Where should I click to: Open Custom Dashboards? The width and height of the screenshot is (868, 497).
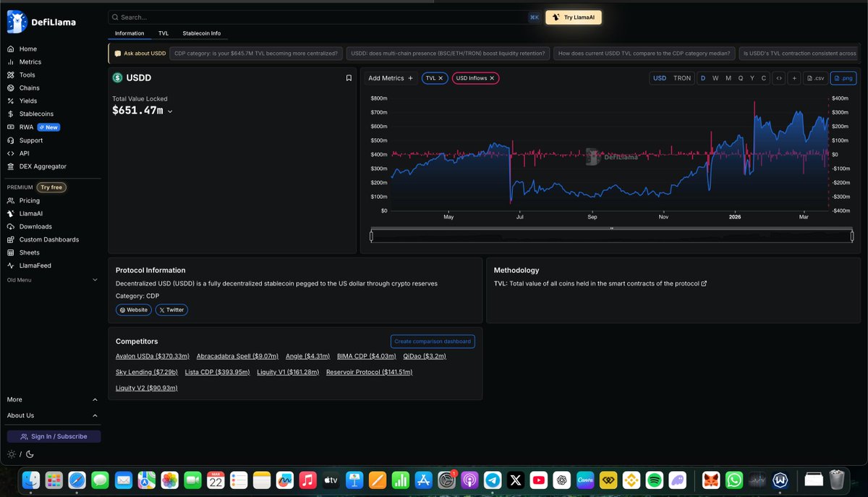[x=43, y=239]
